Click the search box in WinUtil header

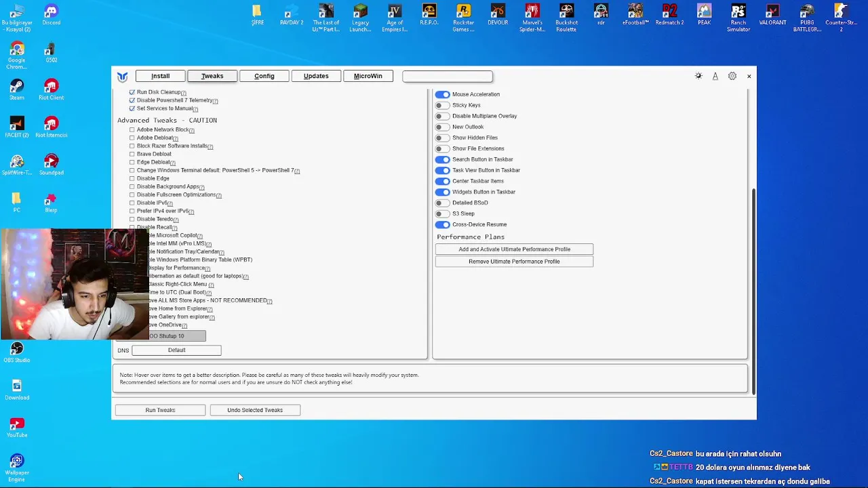click(448, 76)
